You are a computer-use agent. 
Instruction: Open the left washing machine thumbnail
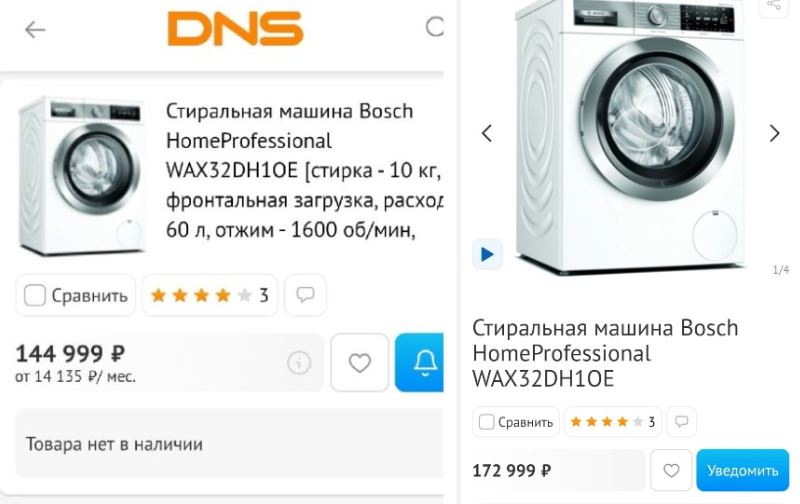(x=82, y=175)
